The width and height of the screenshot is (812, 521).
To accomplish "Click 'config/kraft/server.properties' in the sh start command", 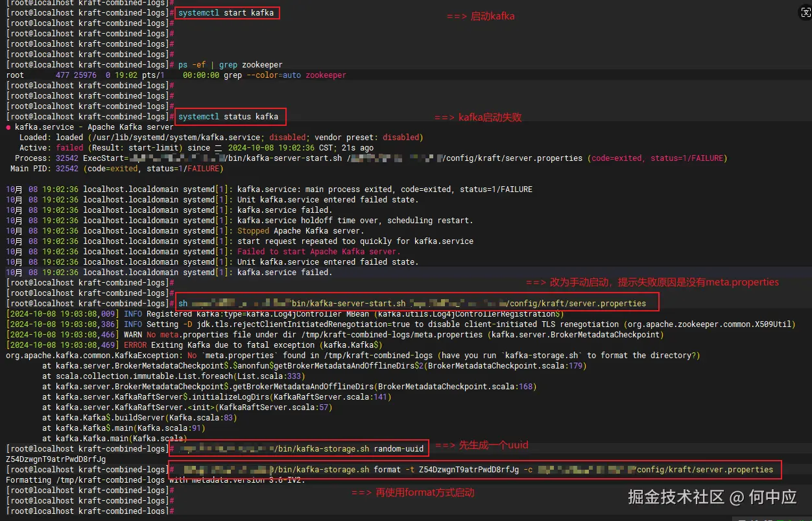I will click(x=578, y=304).
